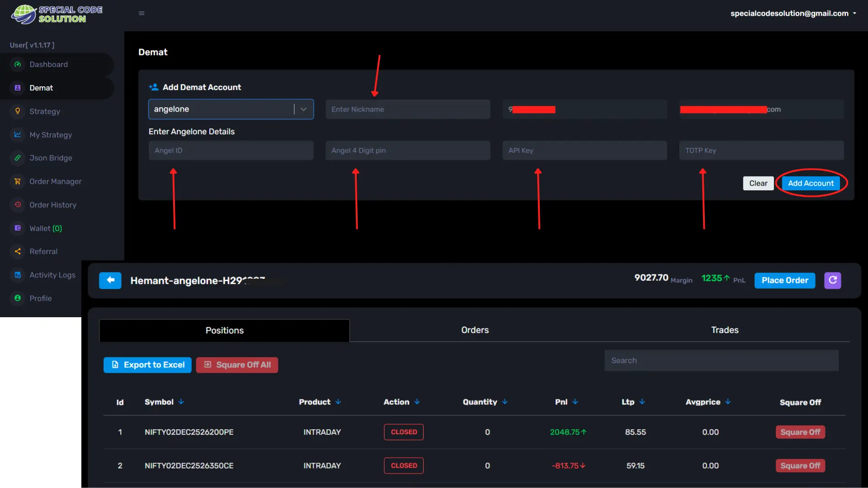Open the Json Bridge section
This screenshot has width=868, height=488.
[51, 158]
